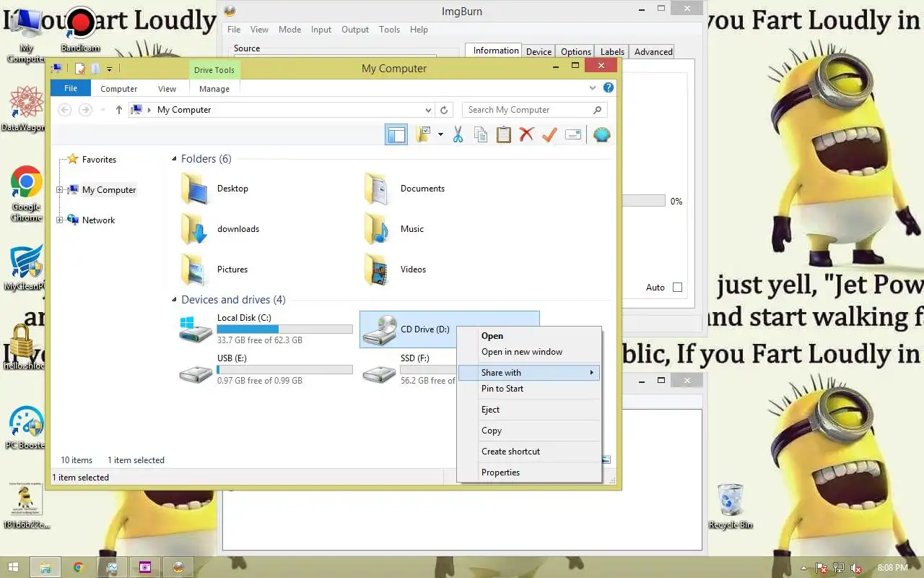The width and height of the screenshot is (924, 578).
Task: Open the Mode menu in ImgBurn
Action: [x=289, y=30]
